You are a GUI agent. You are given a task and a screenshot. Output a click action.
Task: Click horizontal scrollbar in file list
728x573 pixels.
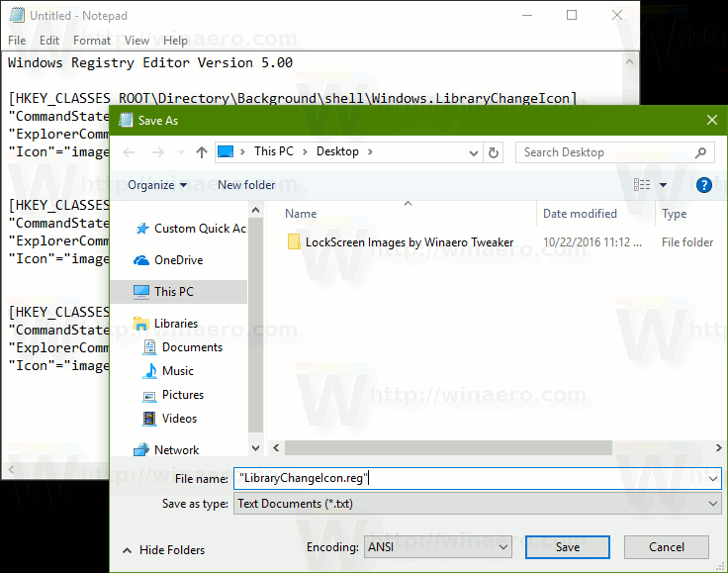[x=448, y=448]
